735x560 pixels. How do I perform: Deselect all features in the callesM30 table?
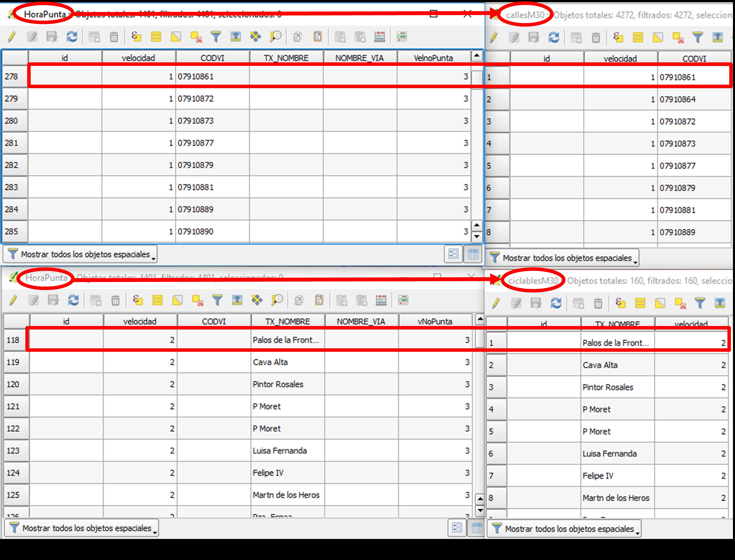click(678, 38)
